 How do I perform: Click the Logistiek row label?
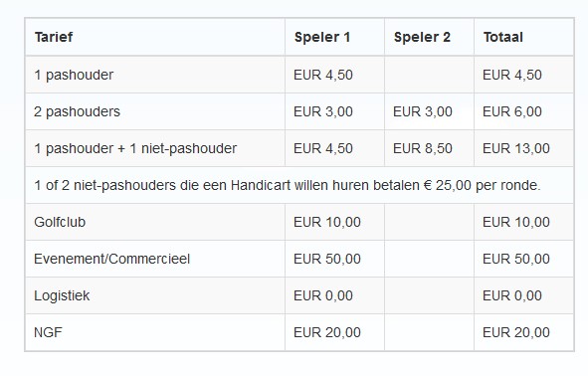(62, 295)
